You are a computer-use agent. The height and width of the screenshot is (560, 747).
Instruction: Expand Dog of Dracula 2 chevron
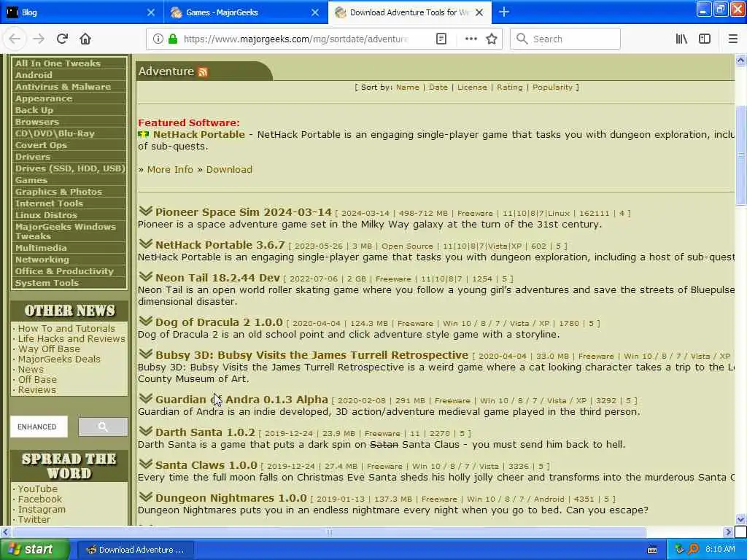pyautogui.click(x=146, y=321)
